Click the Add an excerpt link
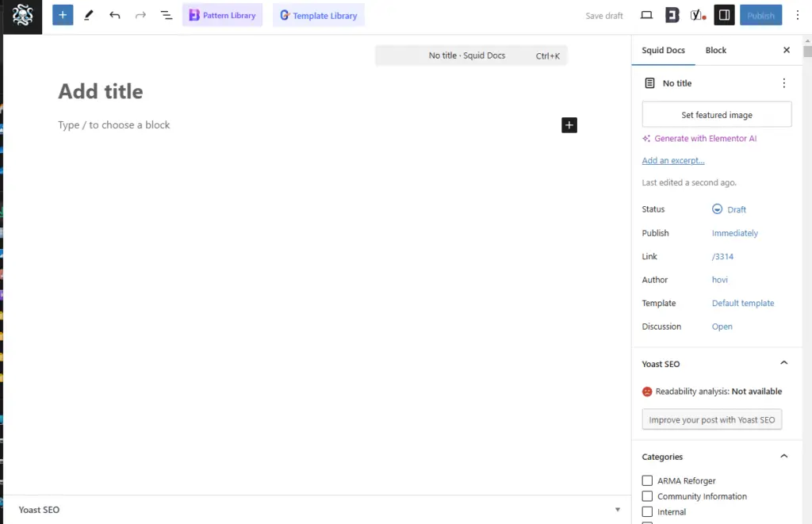Screen dimensions: 812x524 (x=672, y=160)
